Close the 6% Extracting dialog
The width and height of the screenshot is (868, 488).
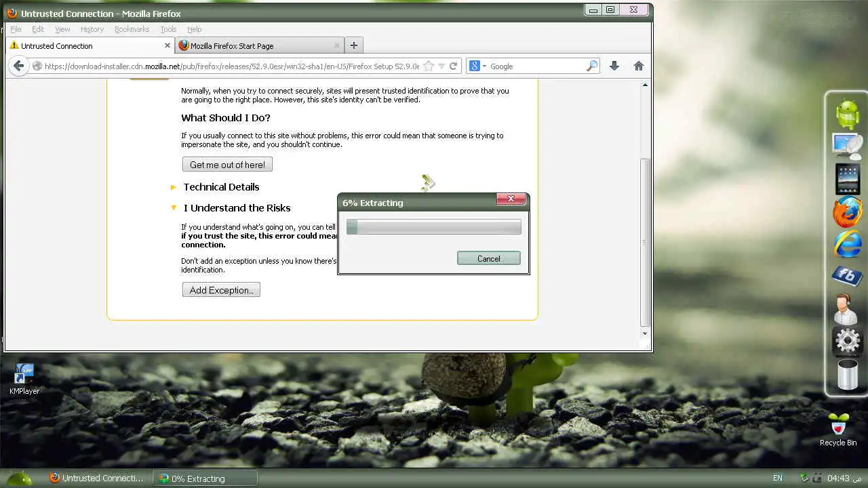[x=511, y=199]
